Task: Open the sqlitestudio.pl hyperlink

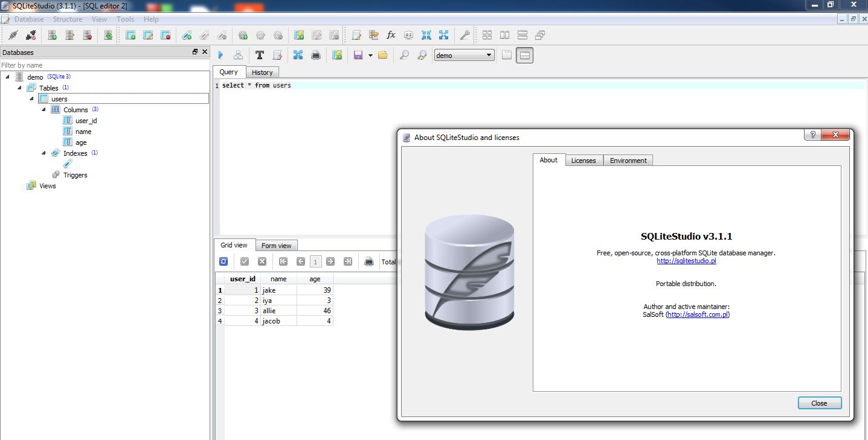Action: pyautogui.click(x=686, y=261)
